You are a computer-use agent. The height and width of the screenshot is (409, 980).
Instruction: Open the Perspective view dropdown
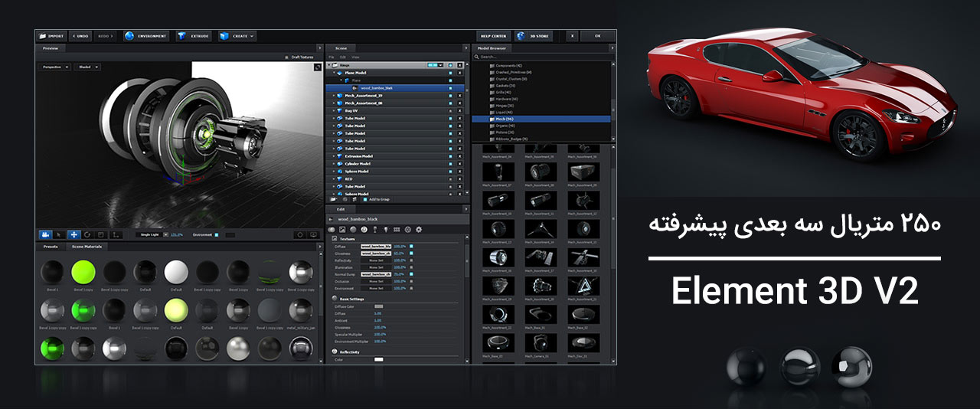pos(54,67)
